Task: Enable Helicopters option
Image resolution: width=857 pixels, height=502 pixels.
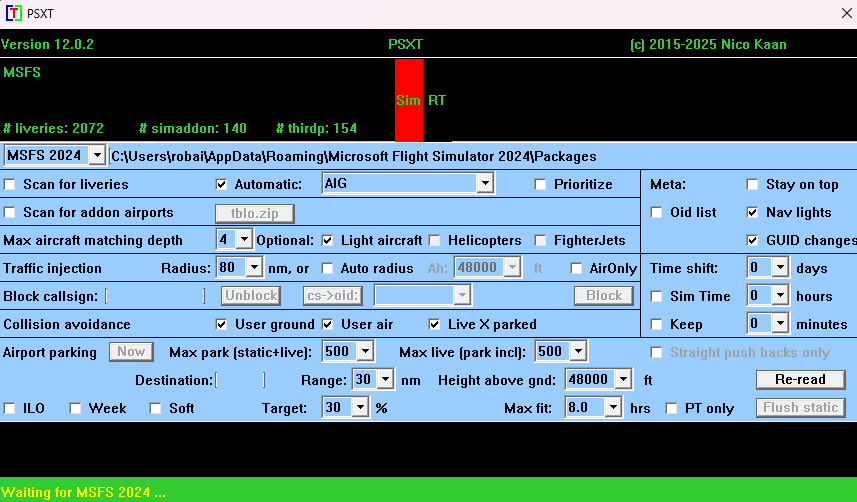Action: pos(435,240)
